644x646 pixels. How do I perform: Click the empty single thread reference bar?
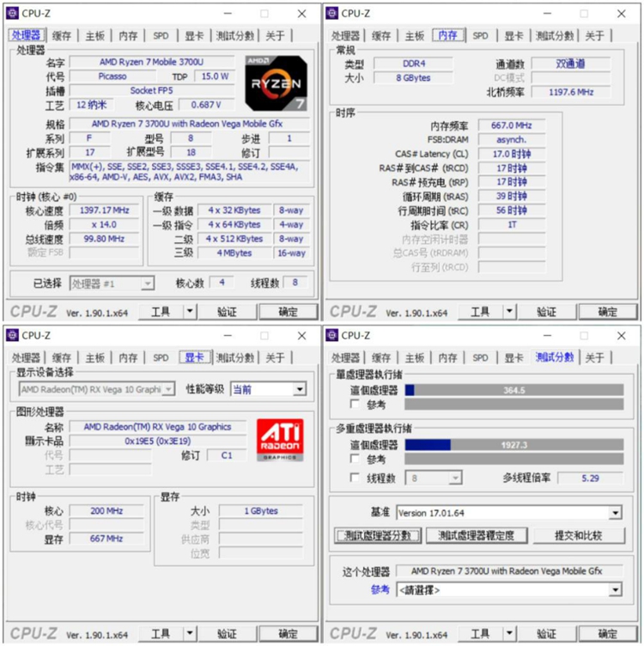point(514,404)
